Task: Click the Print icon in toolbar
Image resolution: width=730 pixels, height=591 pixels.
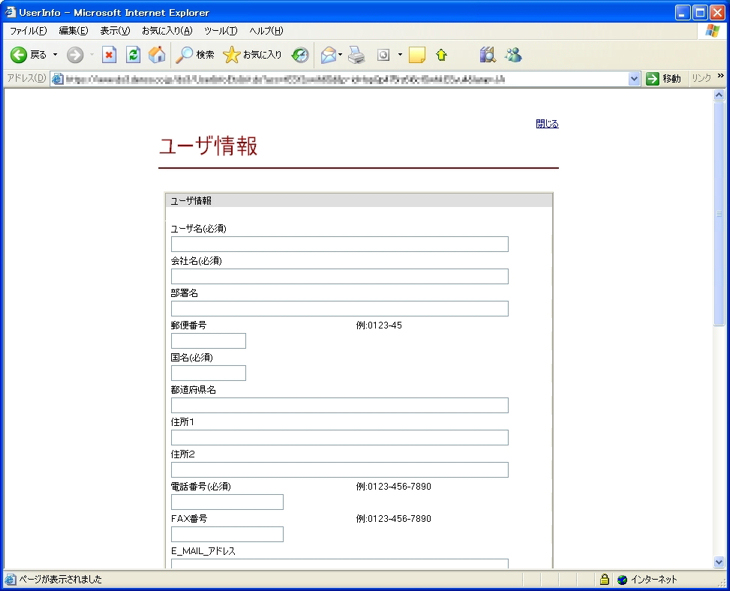Action: coord(356,55)
